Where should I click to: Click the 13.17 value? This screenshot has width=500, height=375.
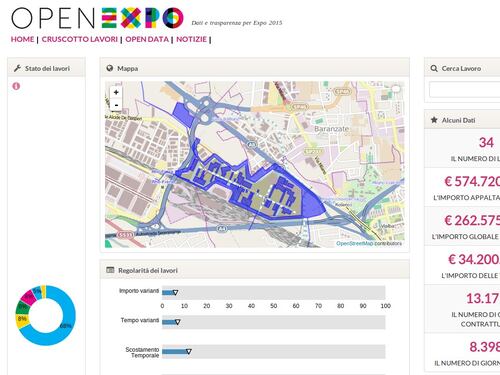pos(483,298)
